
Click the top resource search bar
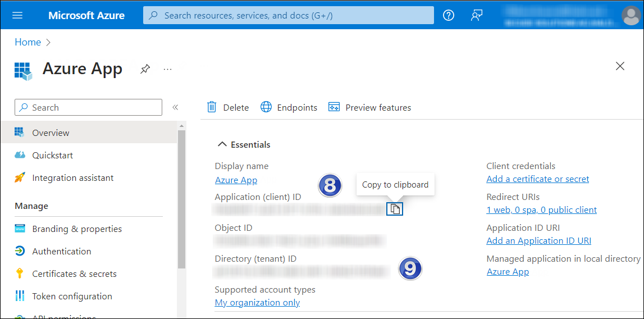288,15
